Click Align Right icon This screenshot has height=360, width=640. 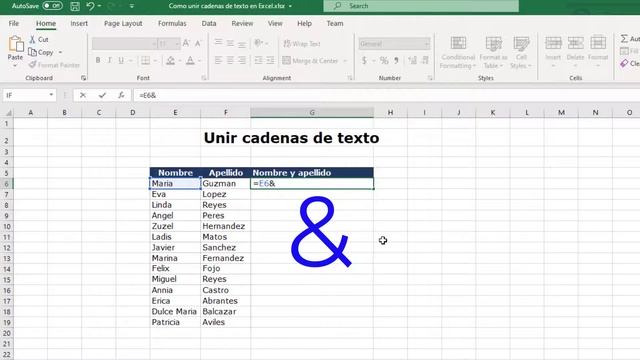[x=242, y=60]
